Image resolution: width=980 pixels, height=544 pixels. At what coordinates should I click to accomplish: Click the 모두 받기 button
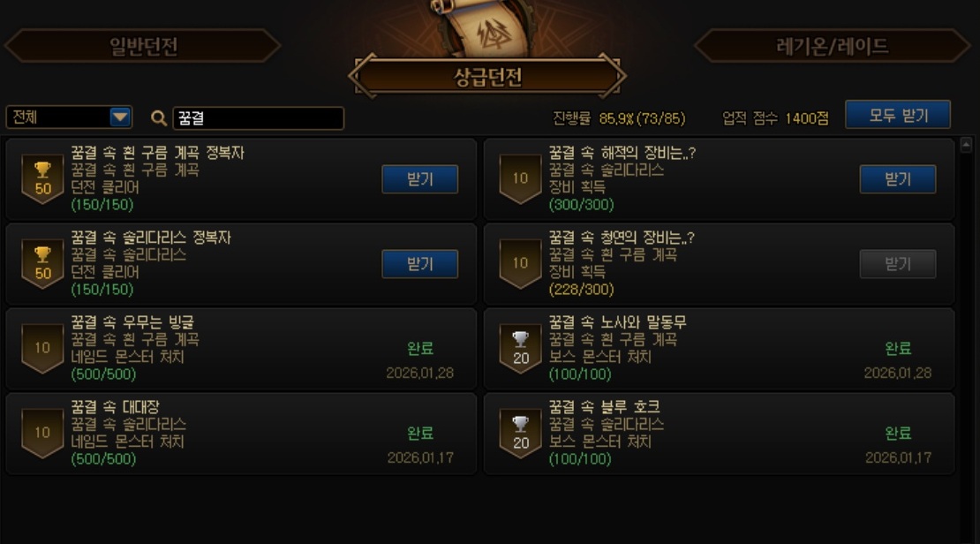click(898, 115)
